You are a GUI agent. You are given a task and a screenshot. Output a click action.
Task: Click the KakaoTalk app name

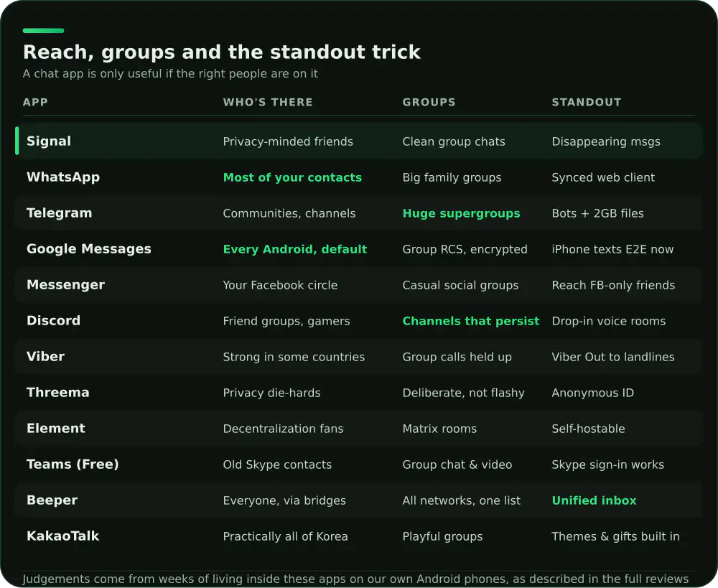coord(62,536)
